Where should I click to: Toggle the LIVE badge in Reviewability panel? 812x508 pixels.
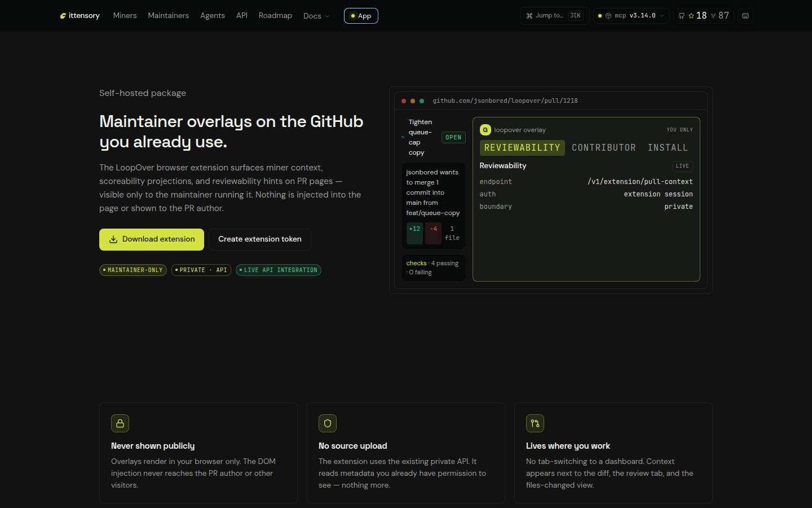pyautogui.click(x=682, y=166)
